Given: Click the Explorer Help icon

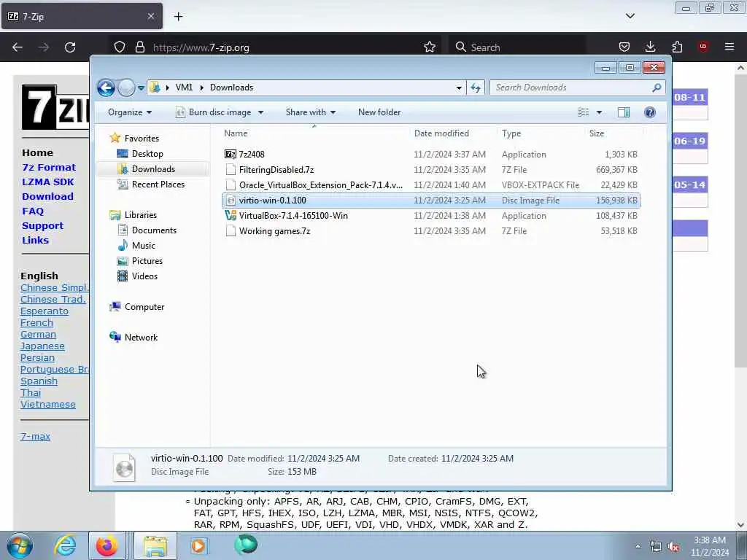Looking at the screenshot, I should point(650,112).
